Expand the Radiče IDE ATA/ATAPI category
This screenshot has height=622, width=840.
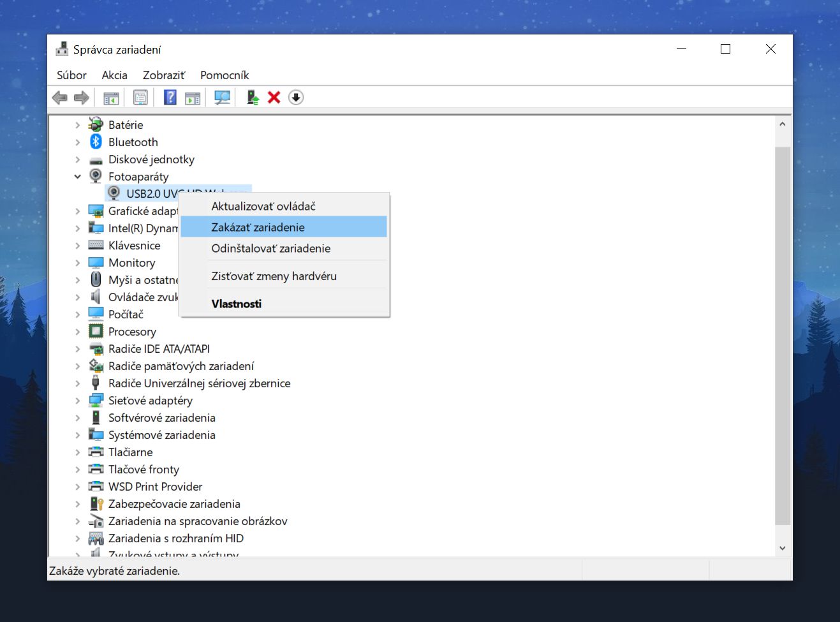click(78, 349)
